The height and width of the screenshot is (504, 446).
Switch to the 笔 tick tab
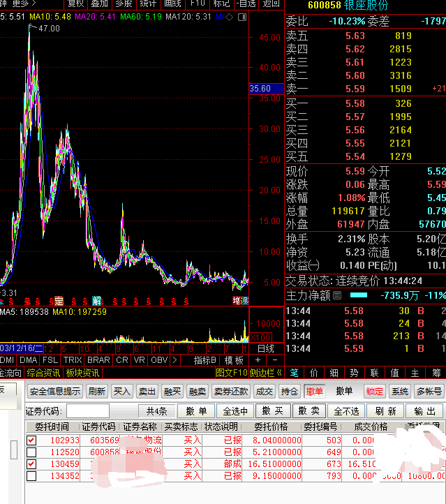[x=295, y=373]
